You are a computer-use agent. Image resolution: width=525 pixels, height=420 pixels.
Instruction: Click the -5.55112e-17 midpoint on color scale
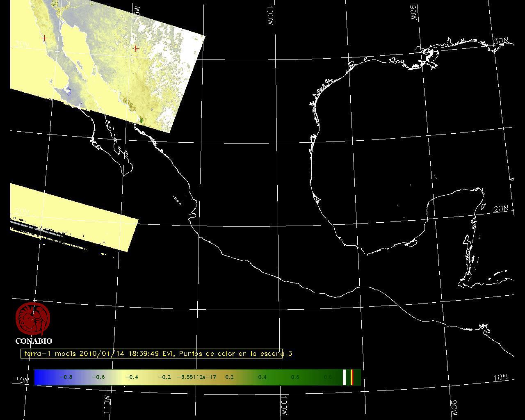point(196,377)
